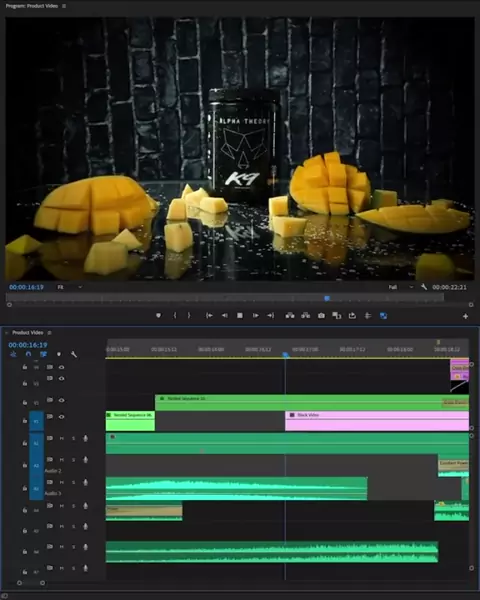
Task: Toggle the lock on track A2
Action: [x=25, y=465]
